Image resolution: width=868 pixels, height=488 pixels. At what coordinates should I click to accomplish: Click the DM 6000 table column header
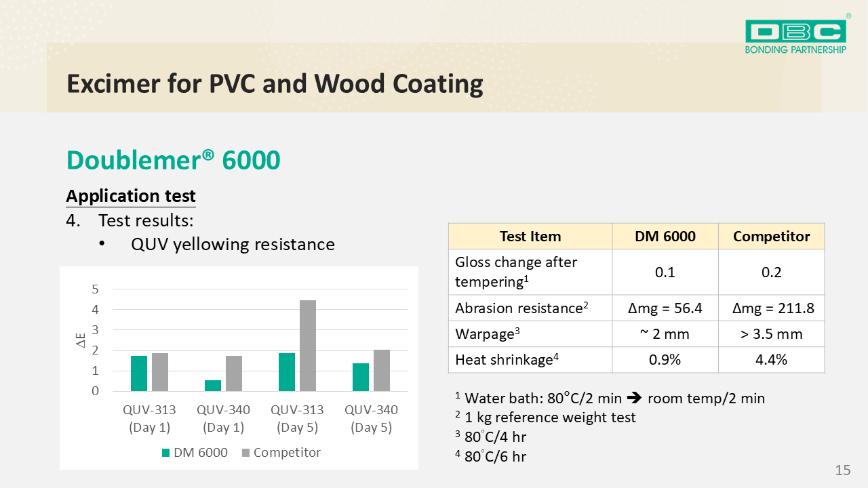click(x=665, y=236)
